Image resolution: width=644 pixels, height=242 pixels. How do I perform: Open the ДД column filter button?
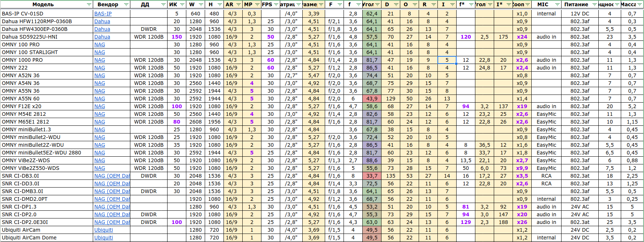[163, 5]
